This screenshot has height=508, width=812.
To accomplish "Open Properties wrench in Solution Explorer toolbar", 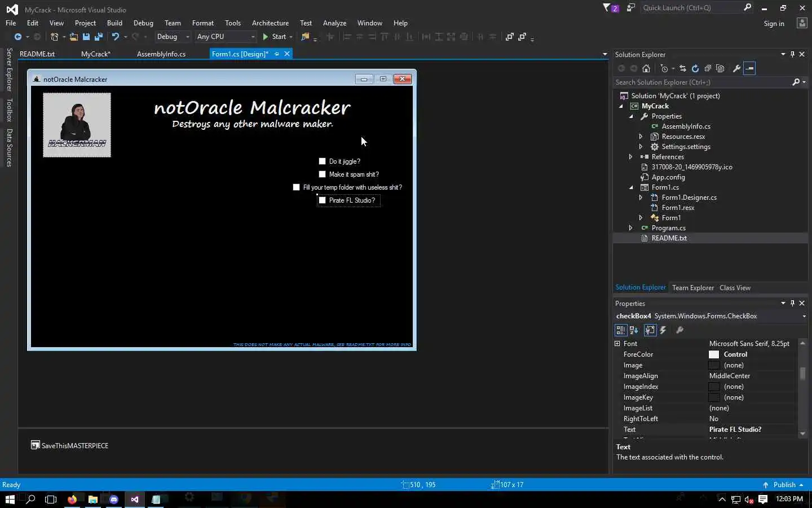I will click(x=736, y=68).
